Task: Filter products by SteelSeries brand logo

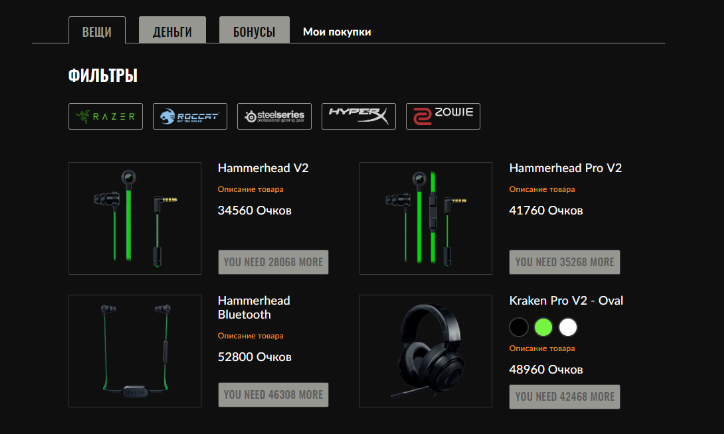Action: point(274,117)
